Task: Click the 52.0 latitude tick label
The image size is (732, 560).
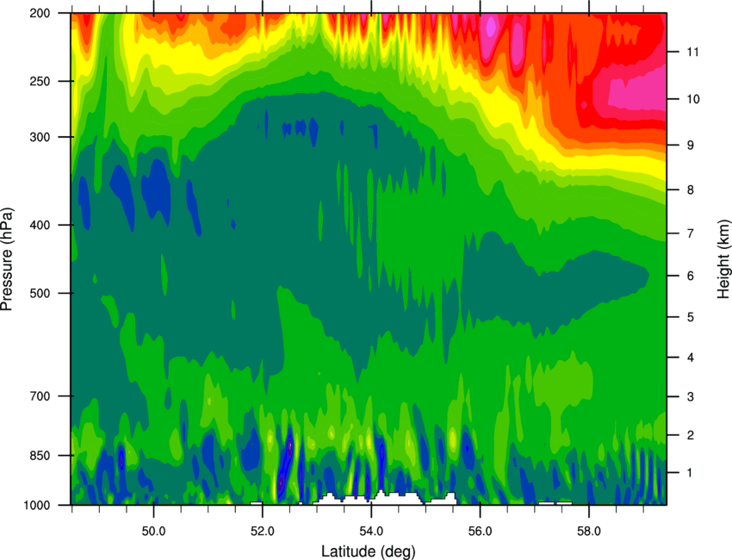Action: tap(263, 532)
